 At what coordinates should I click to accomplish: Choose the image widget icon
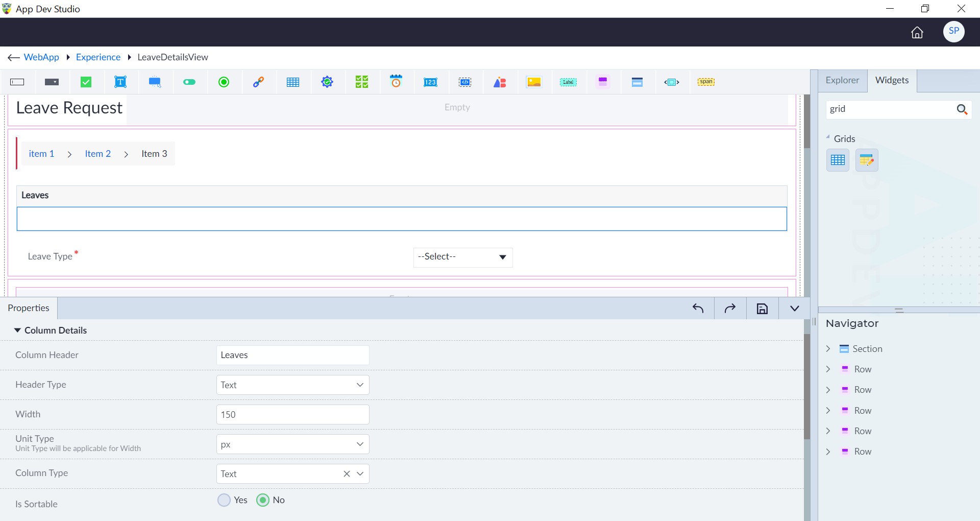(534, 82)
